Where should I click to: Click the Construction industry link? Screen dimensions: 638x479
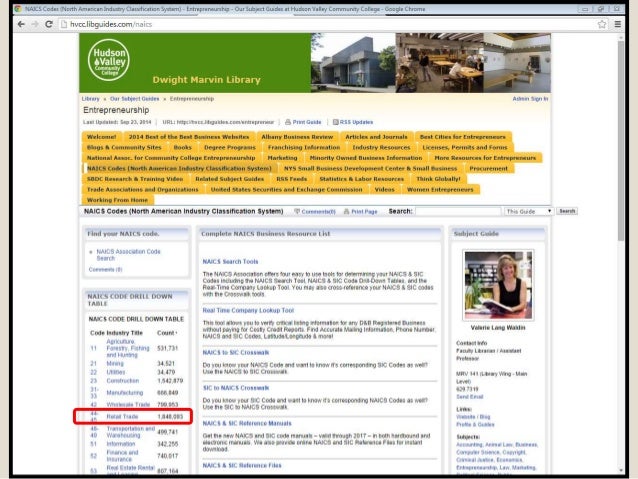[x=122, y=381]
